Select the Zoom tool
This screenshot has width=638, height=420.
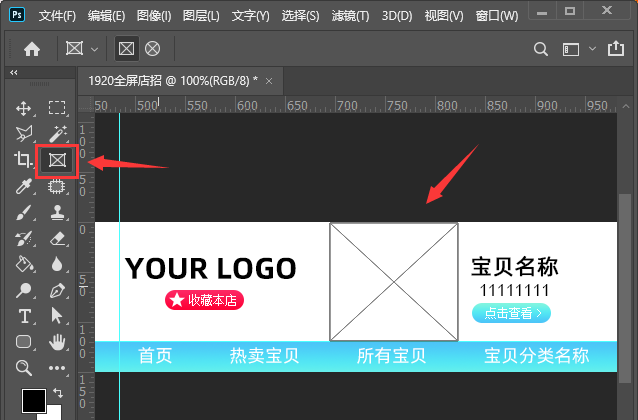pyautogui.click(x=24, y=368)
